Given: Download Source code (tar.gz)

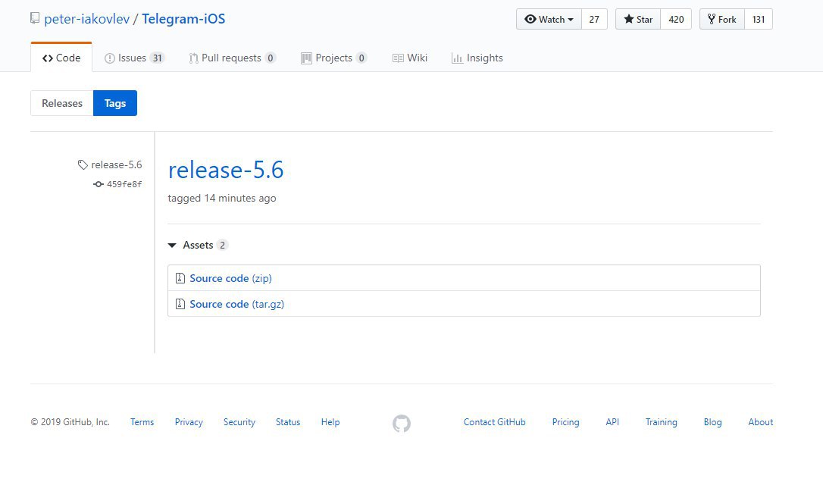Looking at the screenshot, I should pyautogui.click(x=236, y=304).
